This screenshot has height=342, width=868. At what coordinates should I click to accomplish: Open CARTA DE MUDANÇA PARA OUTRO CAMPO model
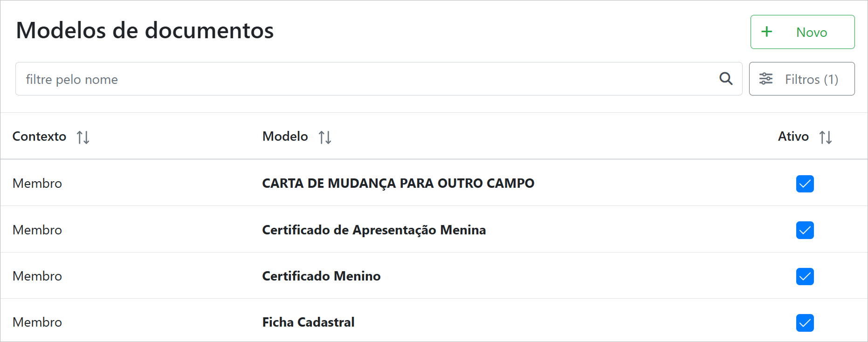point(398,183)
